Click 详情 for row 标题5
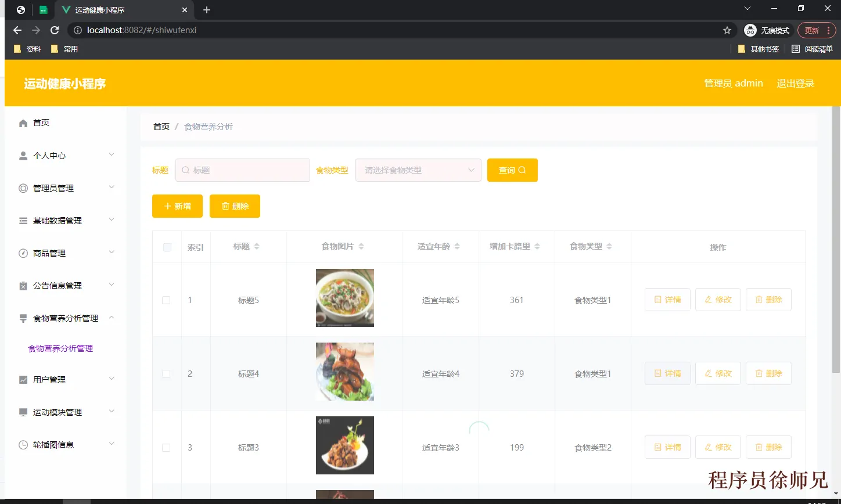 tap(667, 300)
